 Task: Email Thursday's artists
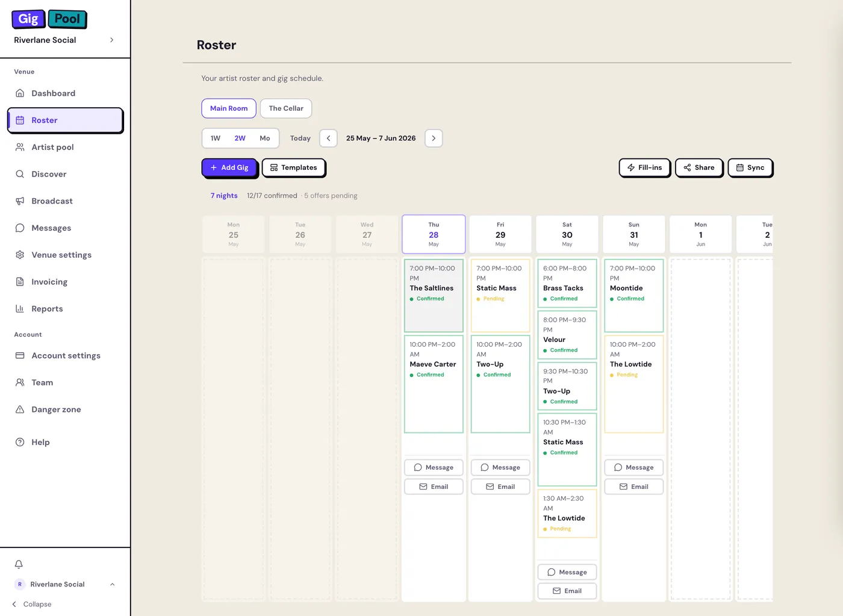click(434, 487)
